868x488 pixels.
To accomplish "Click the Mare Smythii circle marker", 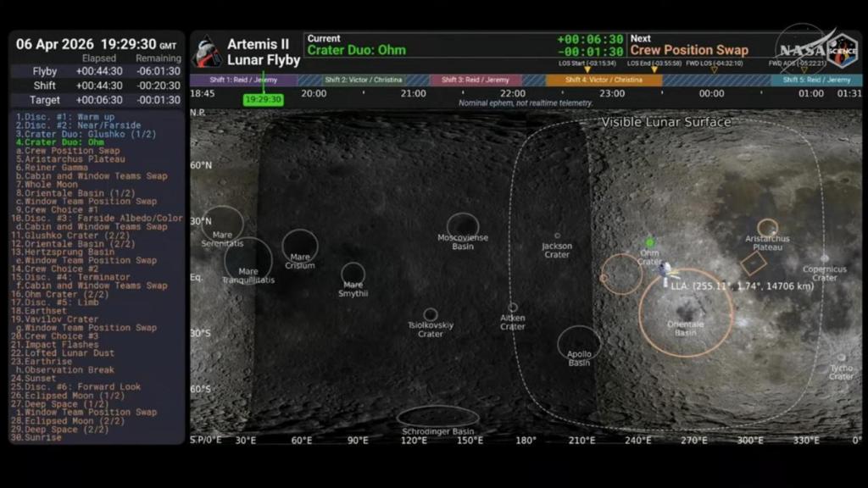I will point(353,274).
